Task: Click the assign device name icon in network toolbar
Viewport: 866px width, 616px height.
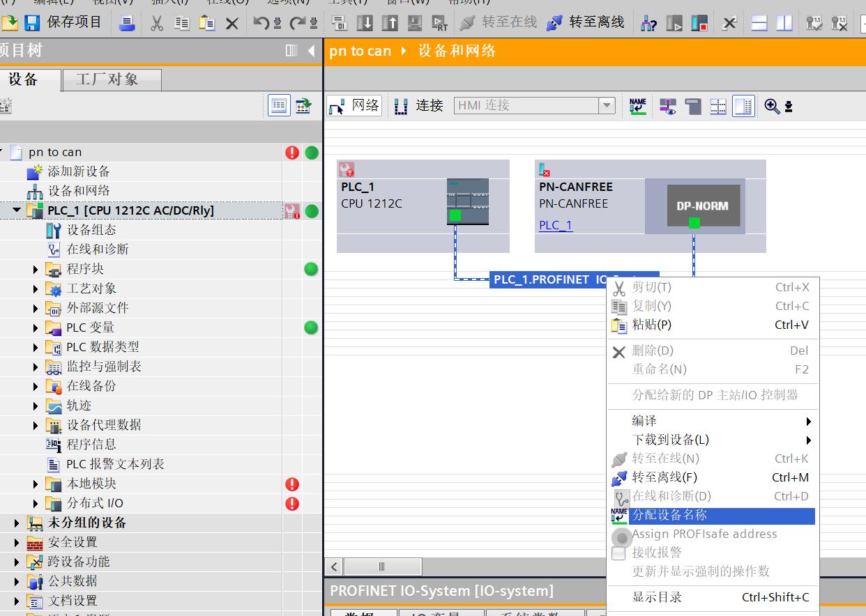Action: 637,106
